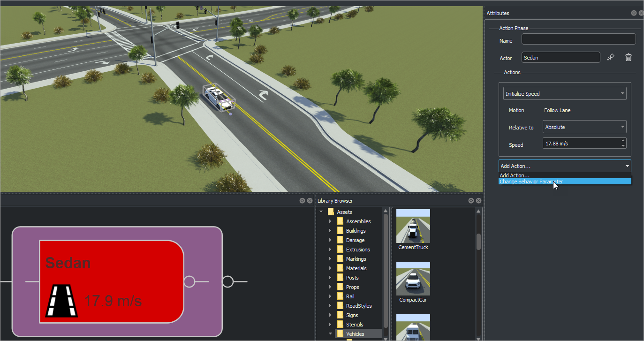Float the Library Browser via its diamond icon

(471, 200)
